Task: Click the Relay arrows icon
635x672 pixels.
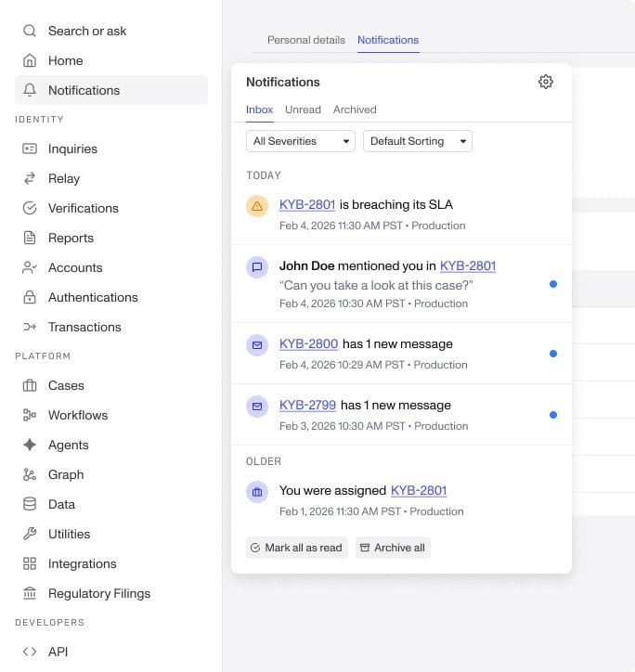Action: coord(30,178)
